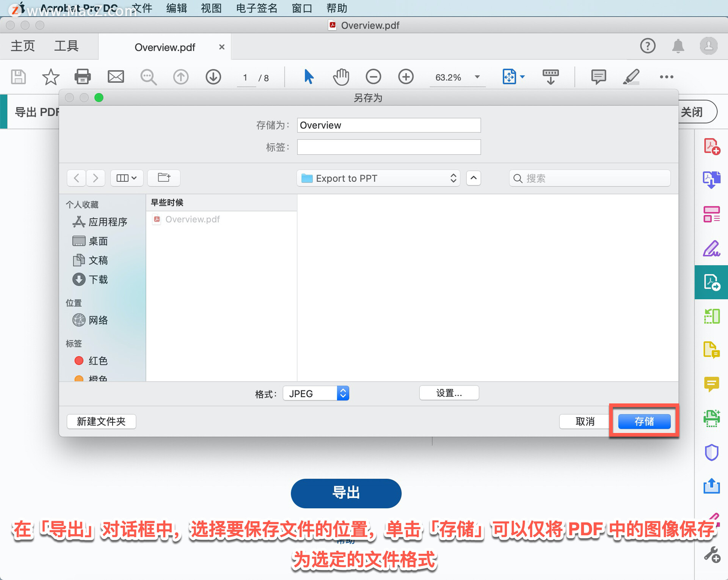Image resolution: width=728 pixels, height=580 pixels.
Task: Click the 存储 save button
Action: coord(644,421)
